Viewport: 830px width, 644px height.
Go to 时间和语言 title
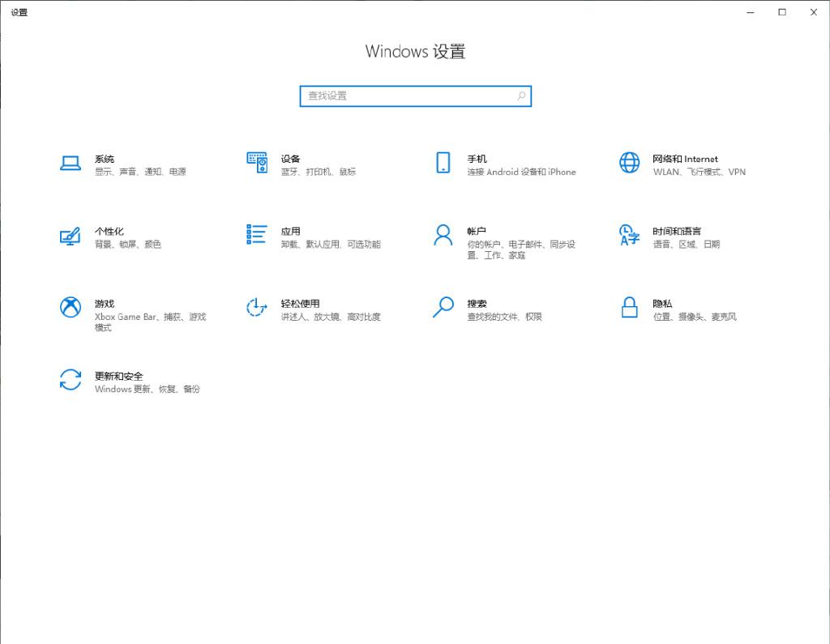click(677, 231)
